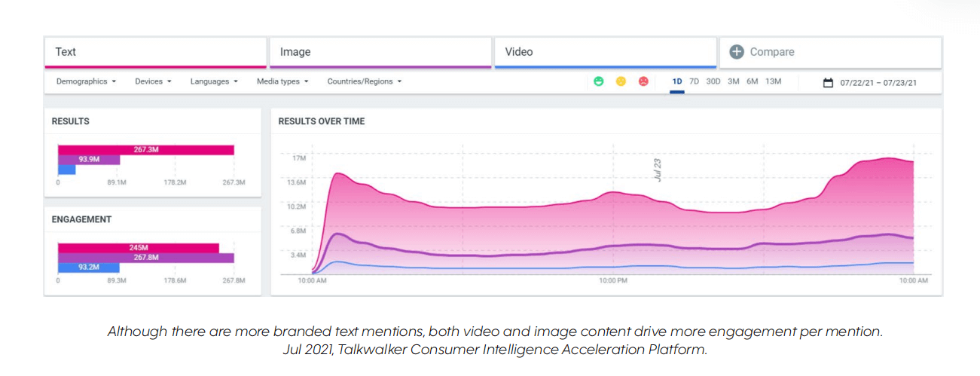Switch to the Text tab
This screenshot has width=980, height=376.
click(154, 52)
